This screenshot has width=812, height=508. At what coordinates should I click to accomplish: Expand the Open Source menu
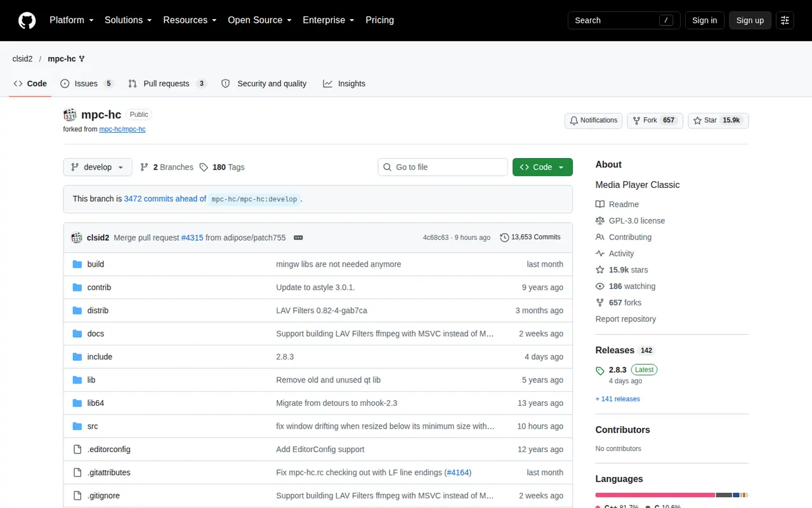[x=260, y=20]
